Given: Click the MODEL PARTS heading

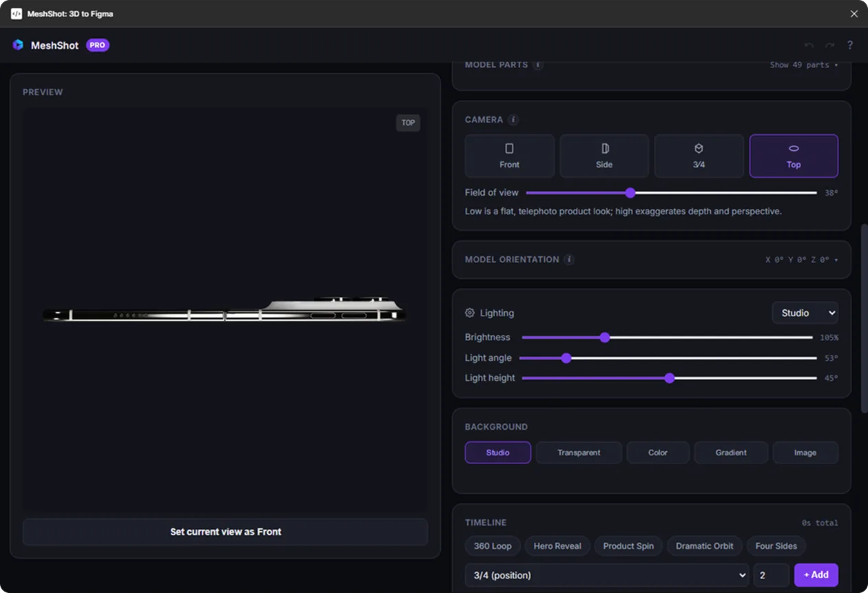Looking at the screenshot, I should tap(497, 65).
